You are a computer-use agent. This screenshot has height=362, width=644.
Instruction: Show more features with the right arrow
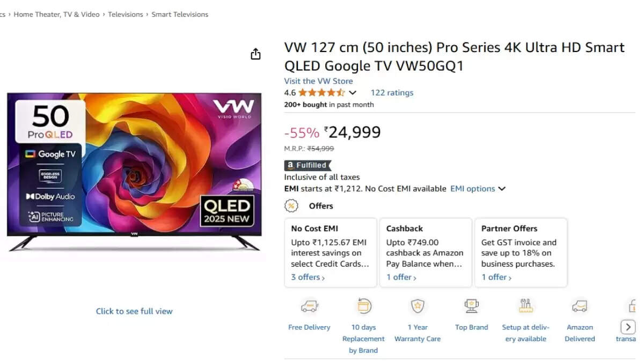coord(627,327)
